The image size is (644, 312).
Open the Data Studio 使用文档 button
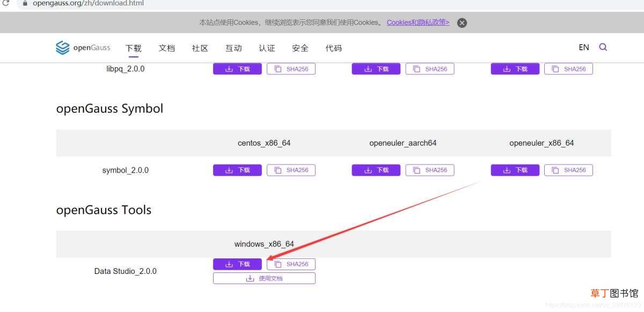tap(264, 278)
